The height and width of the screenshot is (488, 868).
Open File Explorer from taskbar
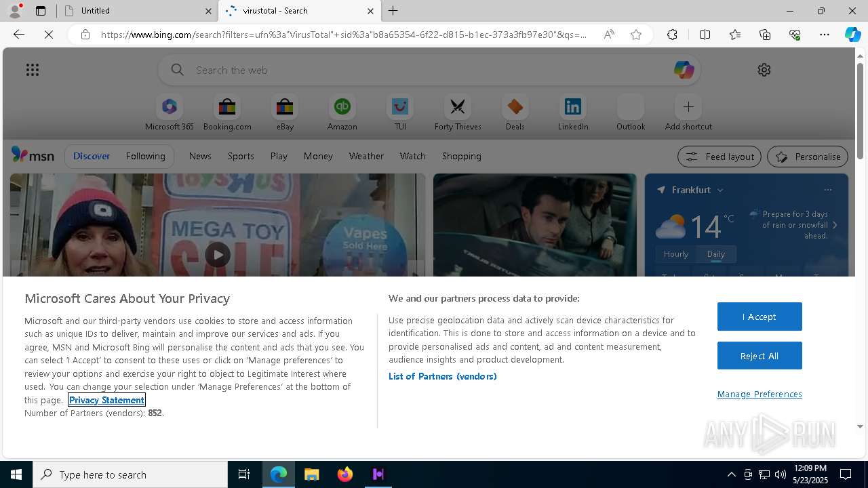(x=312, y=474)
